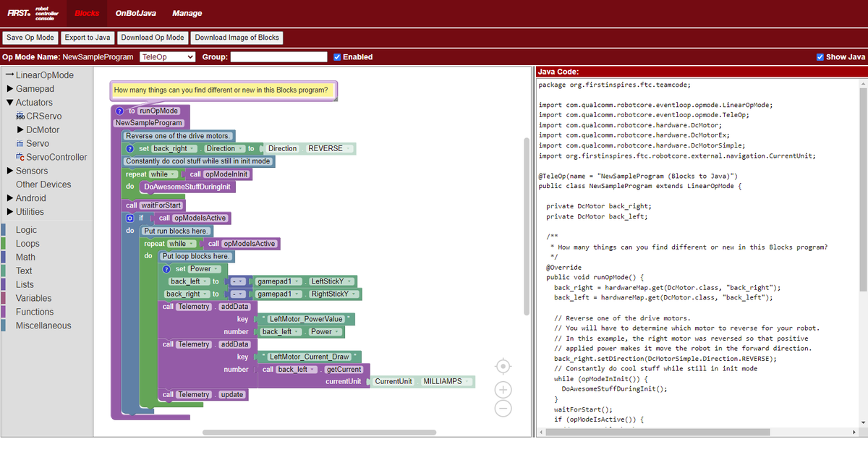Click the CRServo icon in Actuators

(x=20, y=116)
